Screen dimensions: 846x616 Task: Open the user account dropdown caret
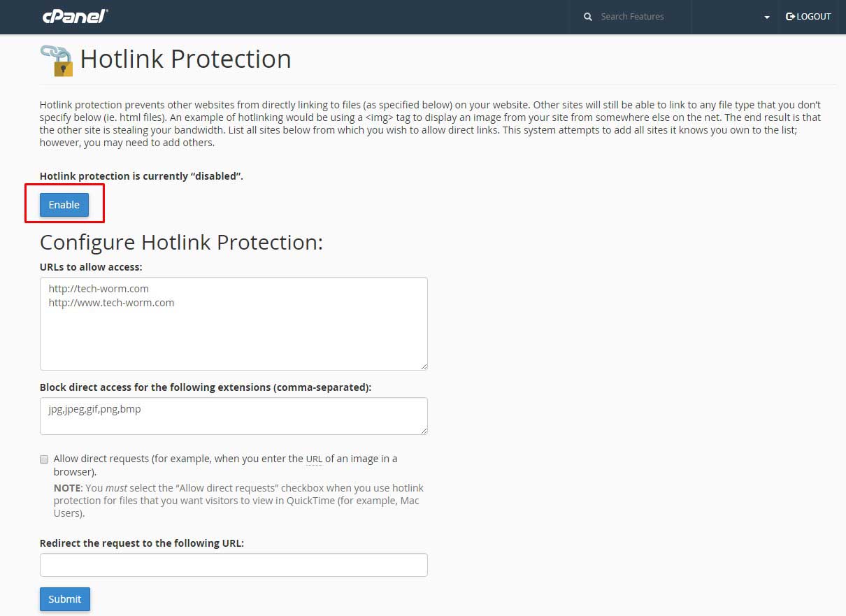click(767, 17)
